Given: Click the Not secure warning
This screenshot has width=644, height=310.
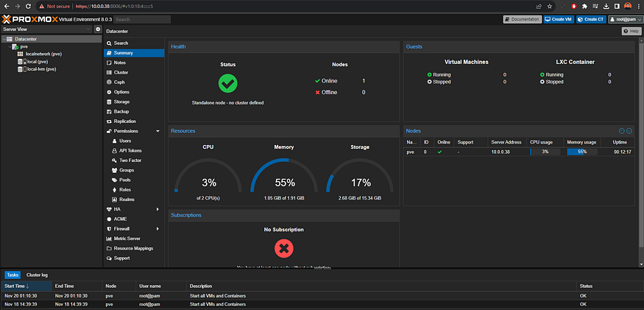Looking at the screenshot, I should 54,6.
